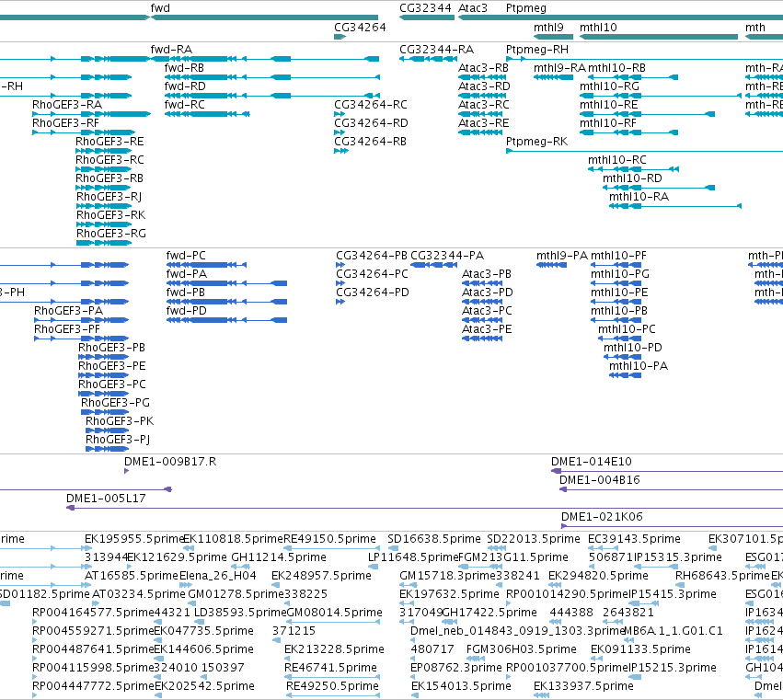Select the mthl10-RG transcript label
The height and width of the screenshot is (700, 783).
(x=609, y=86)
